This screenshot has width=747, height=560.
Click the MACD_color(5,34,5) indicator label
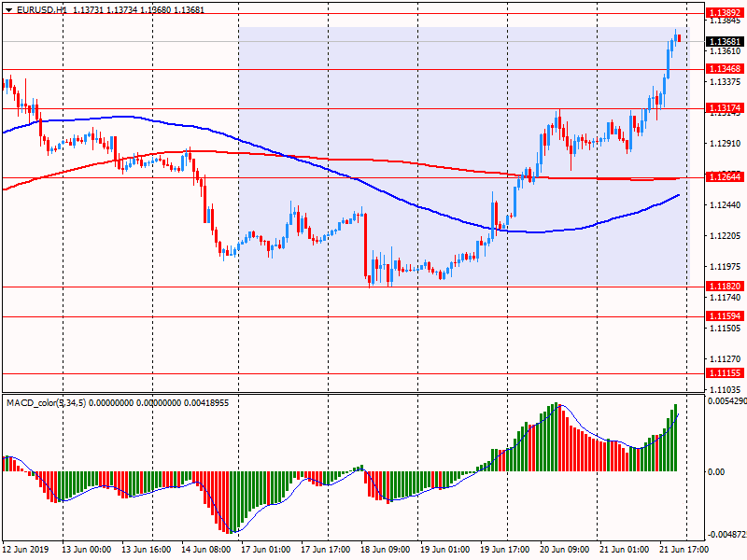tap(46, 403)
